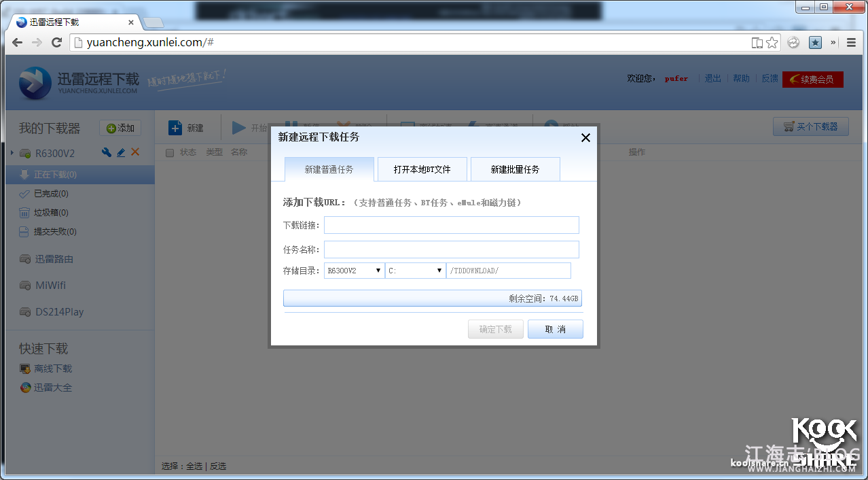The height and width of the screenshot is (480, 868).
Task: Click the 退出 logout link
Action: [x=712, y=79]
